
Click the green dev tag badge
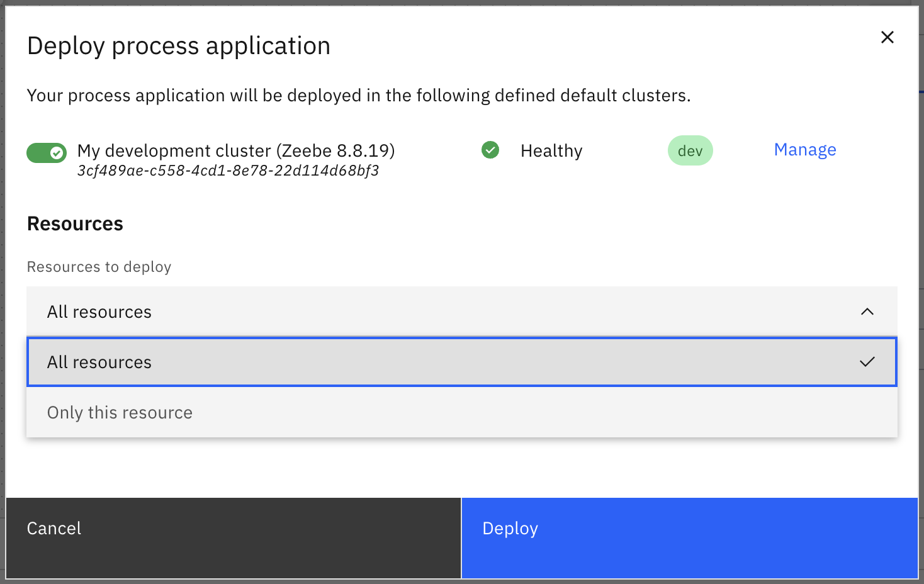click(x=690, y=151)
